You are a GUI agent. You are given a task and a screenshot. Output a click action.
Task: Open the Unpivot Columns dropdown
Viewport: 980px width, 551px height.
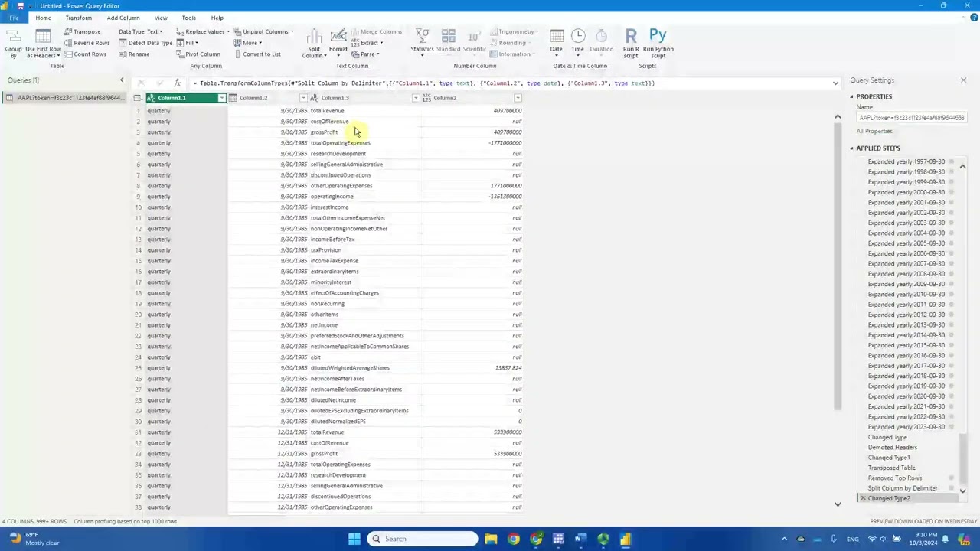coord(264,31)
